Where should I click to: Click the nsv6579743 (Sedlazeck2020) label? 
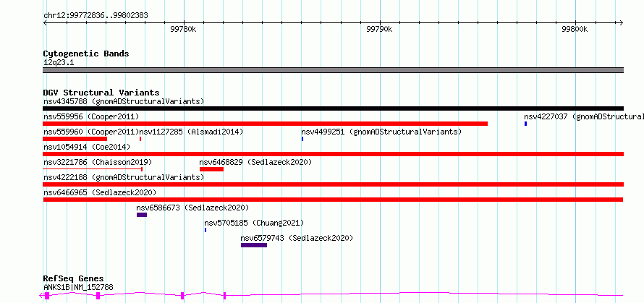click(297, 238)
